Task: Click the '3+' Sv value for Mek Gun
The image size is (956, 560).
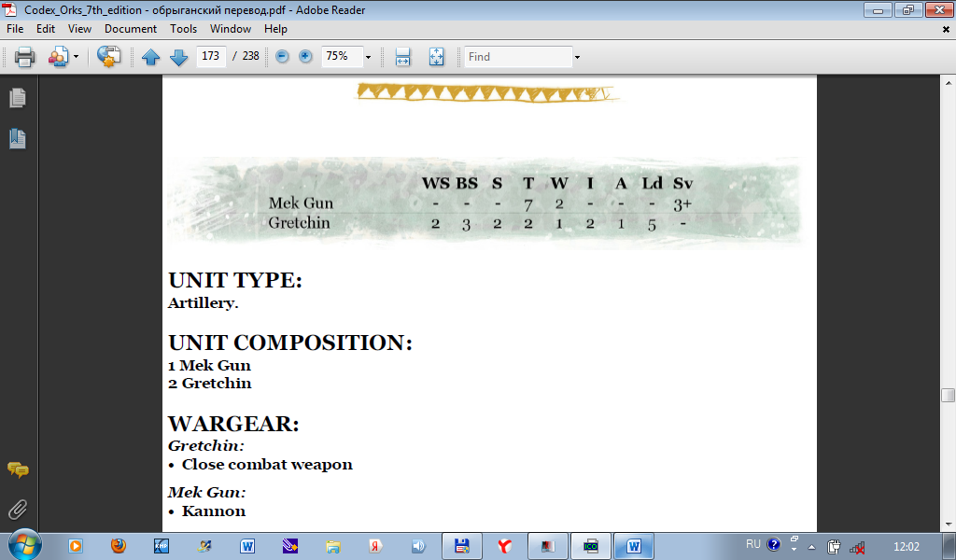Action: (682, 204)
